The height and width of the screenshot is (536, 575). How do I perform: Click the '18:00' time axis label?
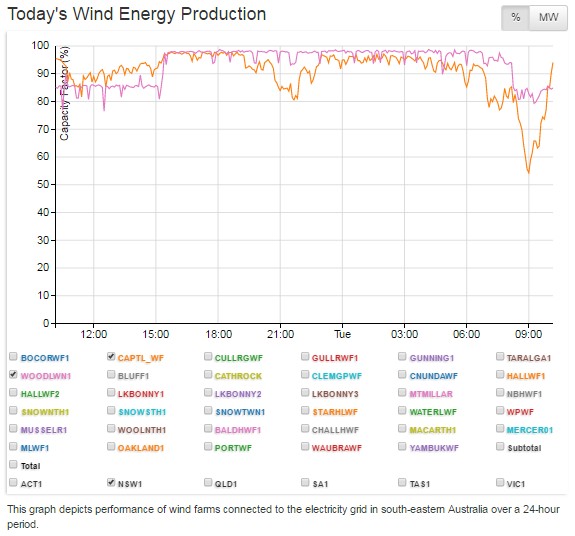[x=218, y=334]
